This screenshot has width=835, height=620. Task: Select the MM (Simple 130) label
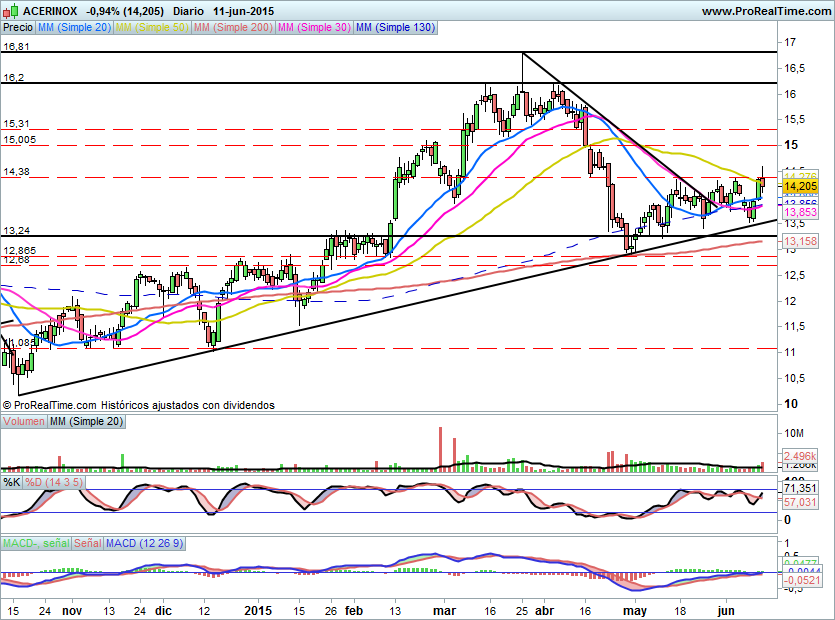(395, 28)
